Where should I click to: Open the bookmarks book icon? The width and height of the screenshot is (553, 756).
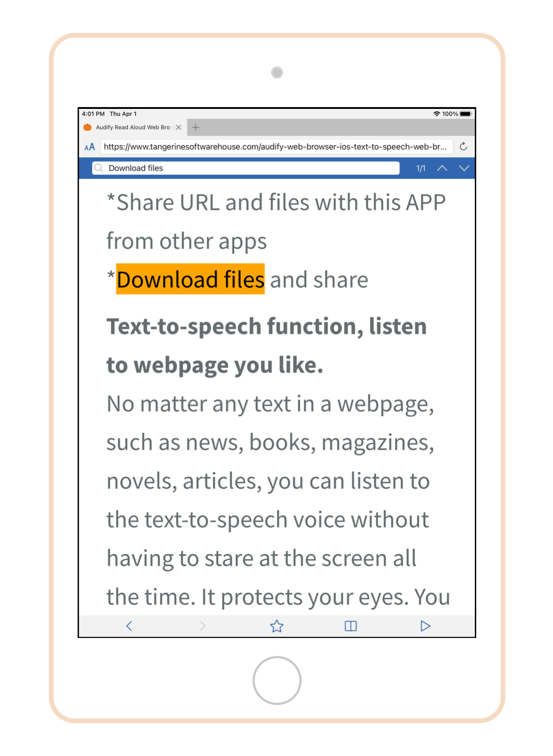click(x=351, y=626)
